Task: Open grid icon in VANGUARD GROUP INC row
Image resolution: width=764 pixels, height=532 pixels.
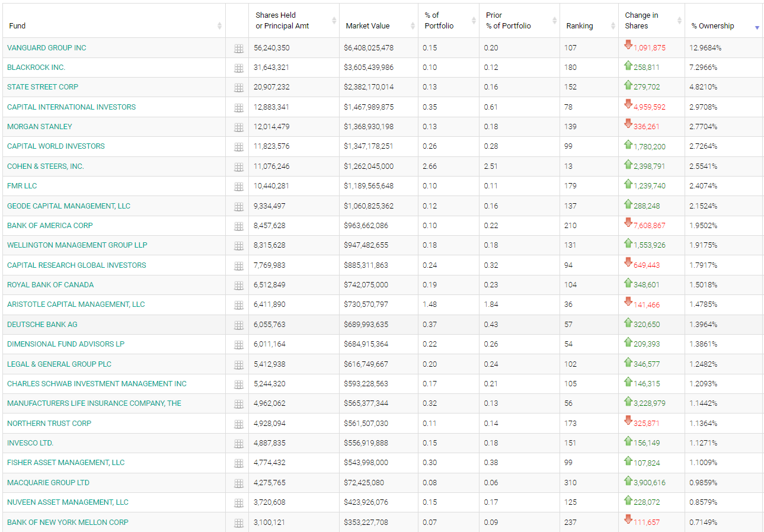Action: point(239,49)
